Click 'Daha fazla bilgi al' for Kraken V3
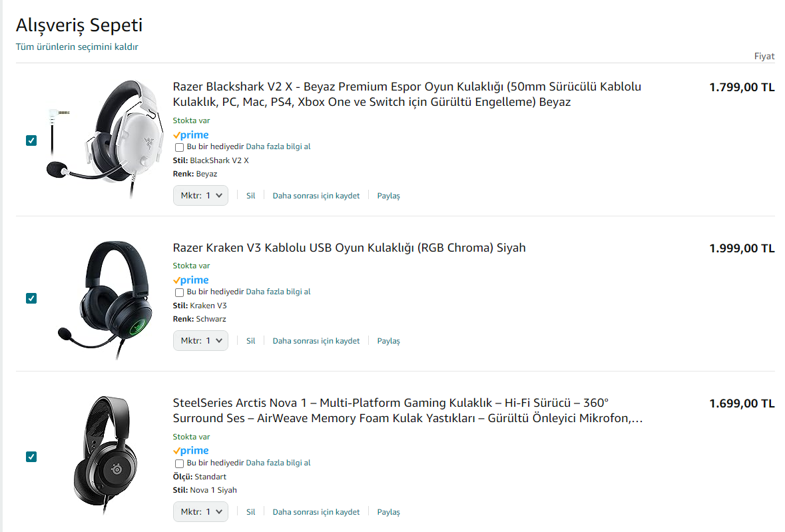This screenshot has width=785, height=532. pos(278,292)
